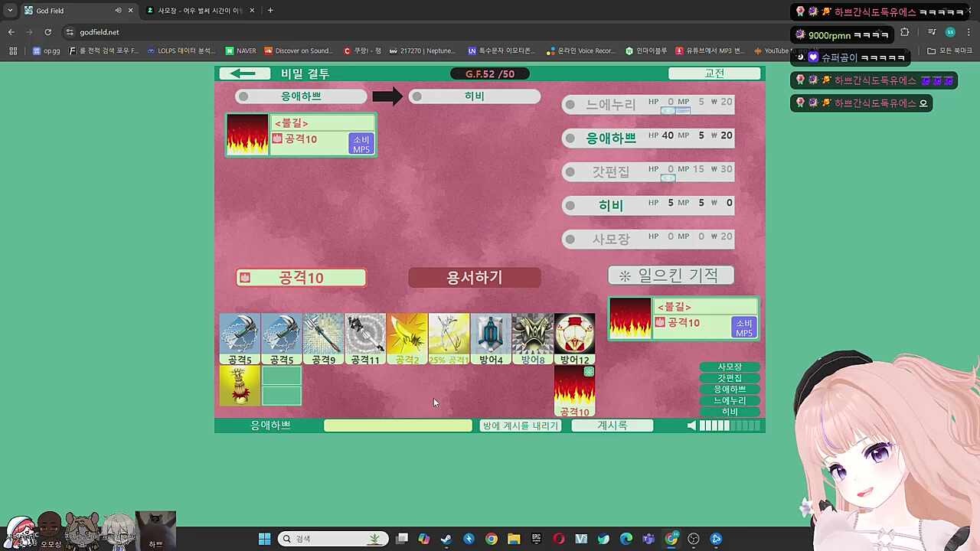The height and width of the screenshot is (551, 980).
Task: Click the flame 공격10 card in hand
Action: pyautogui.click(x=575, y=391)
